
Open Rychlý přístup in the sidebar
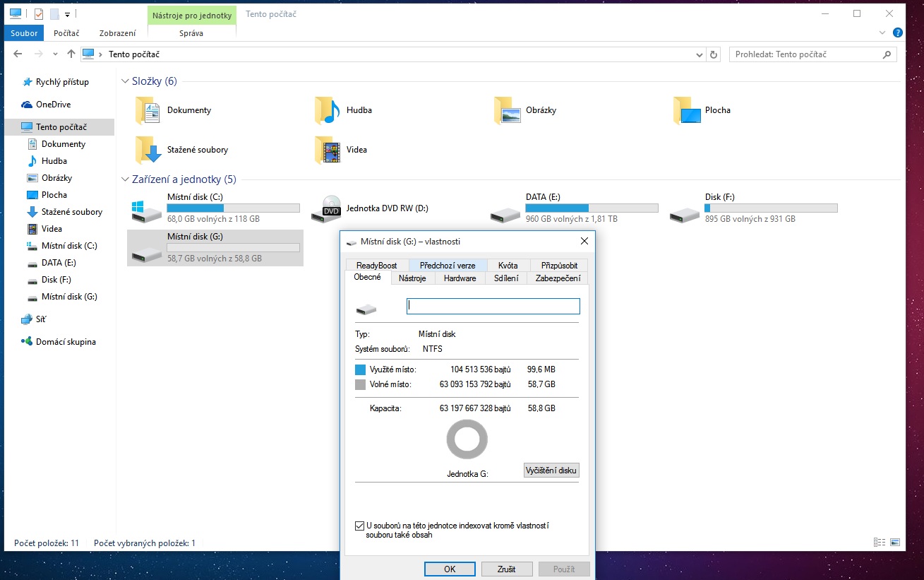click(x=62, y=82)
